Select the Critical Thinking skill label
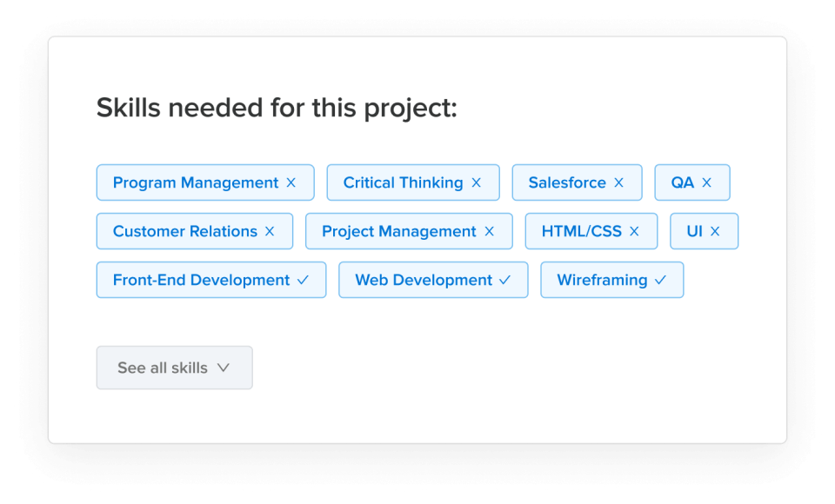The width and height of the screenshot is (835, 504). [403, 182]
